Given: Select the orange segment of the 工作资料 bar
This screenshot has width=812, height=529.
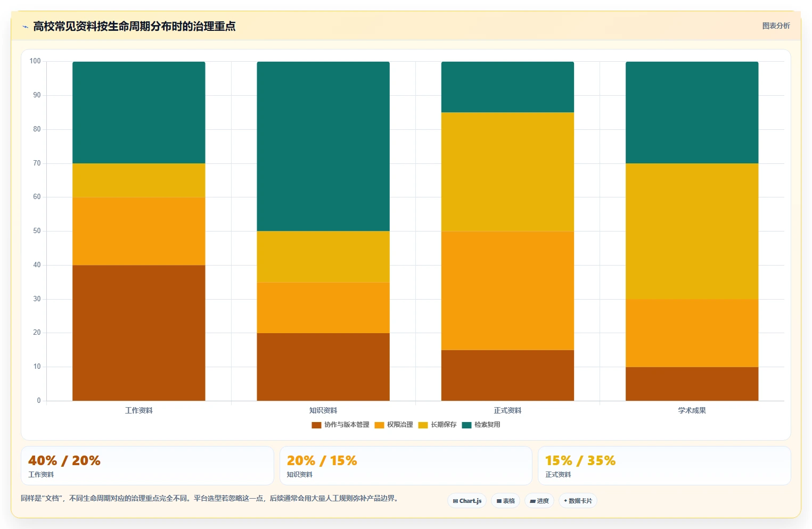Looking at the screenshot, I should [139, 231].
